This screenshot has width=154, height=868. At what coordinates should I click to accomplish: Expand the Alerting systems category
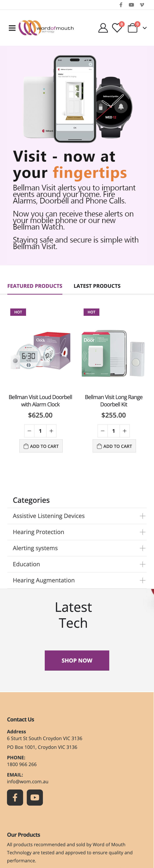click(142, 548)
